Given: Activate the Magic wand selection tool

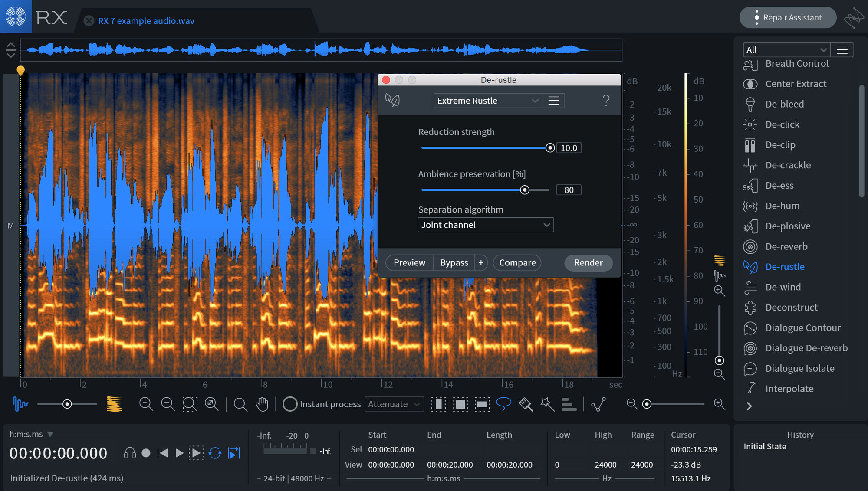Looking at the screenshot, I should (x=547, y=404).
